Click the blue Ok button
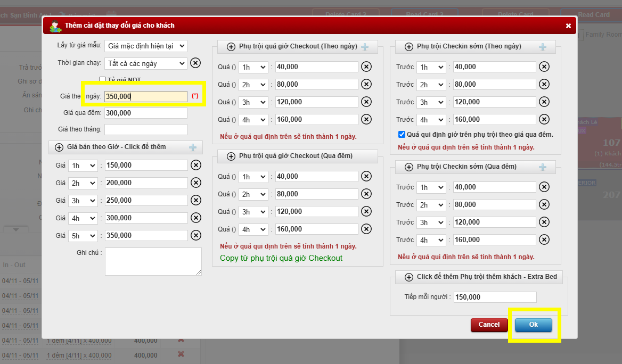Viewport: 622px width, 364px height. coord(533,325)
